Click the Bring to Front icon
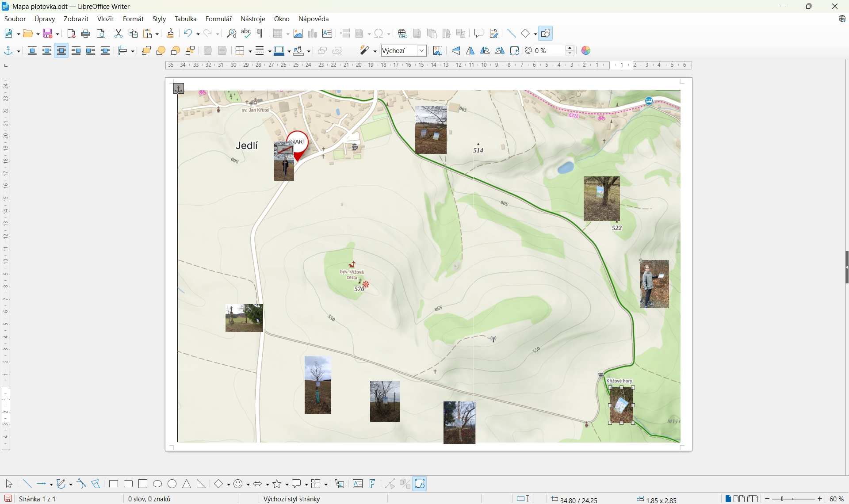The width and height of the screenshot is (849, 504). click(146, 50)
